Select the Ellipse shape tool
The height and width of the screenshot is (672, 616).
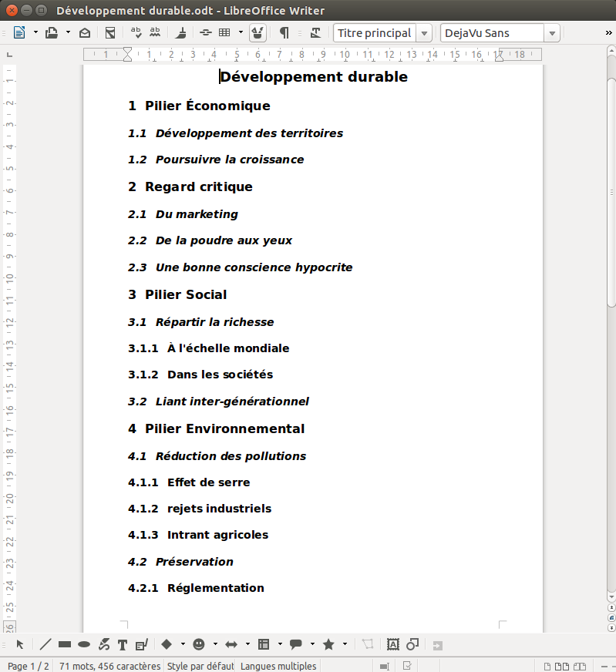pyautogui.click(x=84, y=644)
